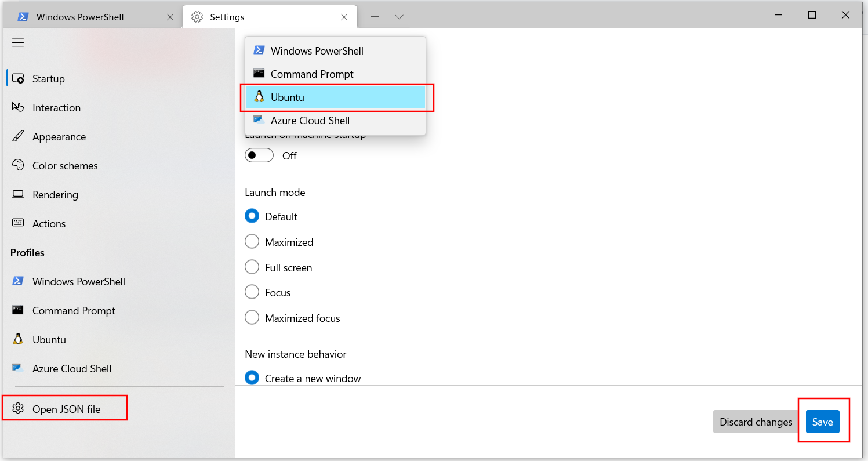Click the gear icon beside Open JSON file
The image size is (868, 461).
18,409
